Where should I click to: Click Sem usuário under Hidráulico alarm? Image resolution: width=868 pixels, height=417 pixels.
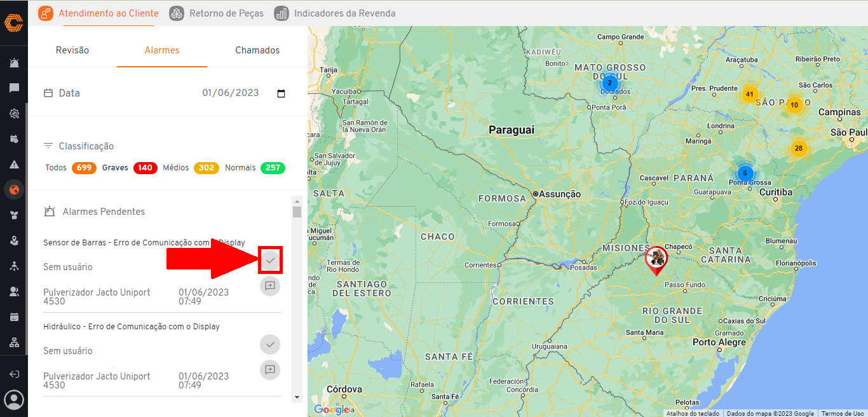(68, 351)
